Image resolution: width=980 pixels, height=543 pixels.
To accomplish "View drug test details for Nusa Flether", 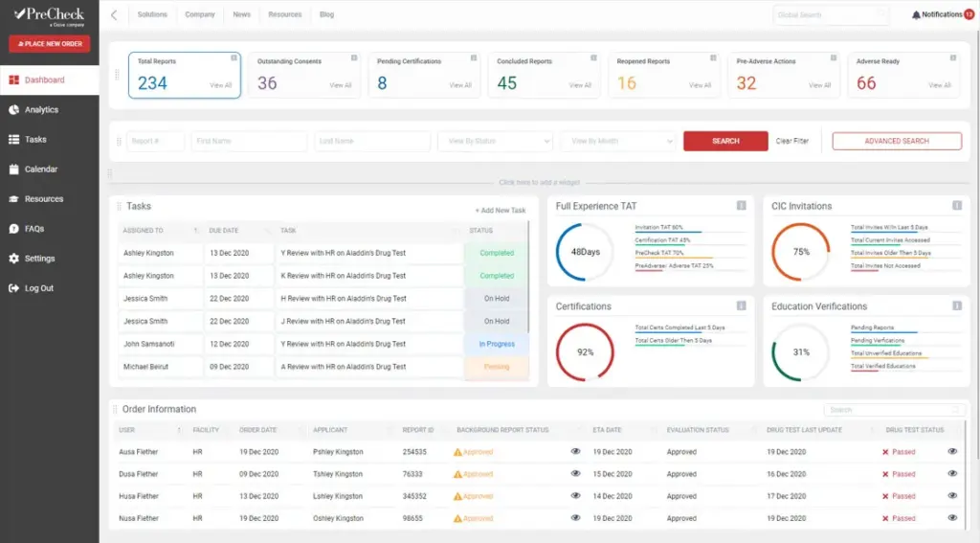I will click(952, 518).
